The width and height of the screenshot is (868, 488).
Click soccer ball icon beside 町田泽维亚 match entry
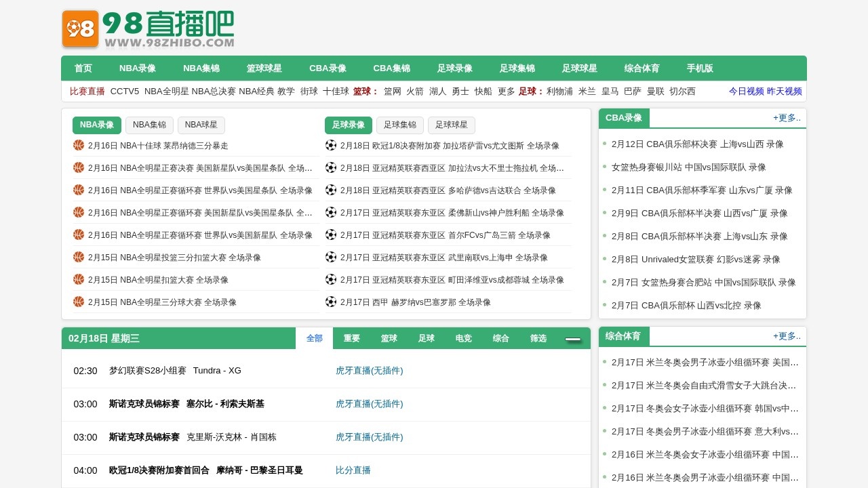tap(331, 279)
